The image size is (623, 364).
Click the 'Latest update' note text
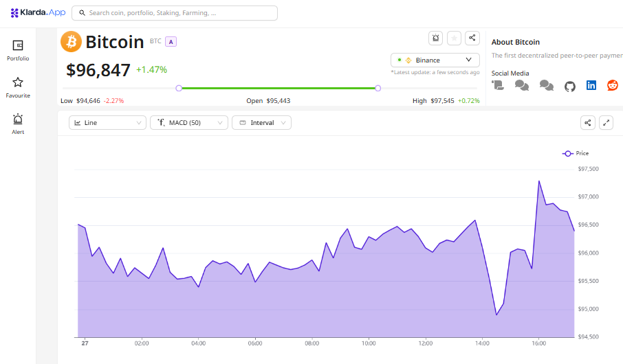point(435,72)
